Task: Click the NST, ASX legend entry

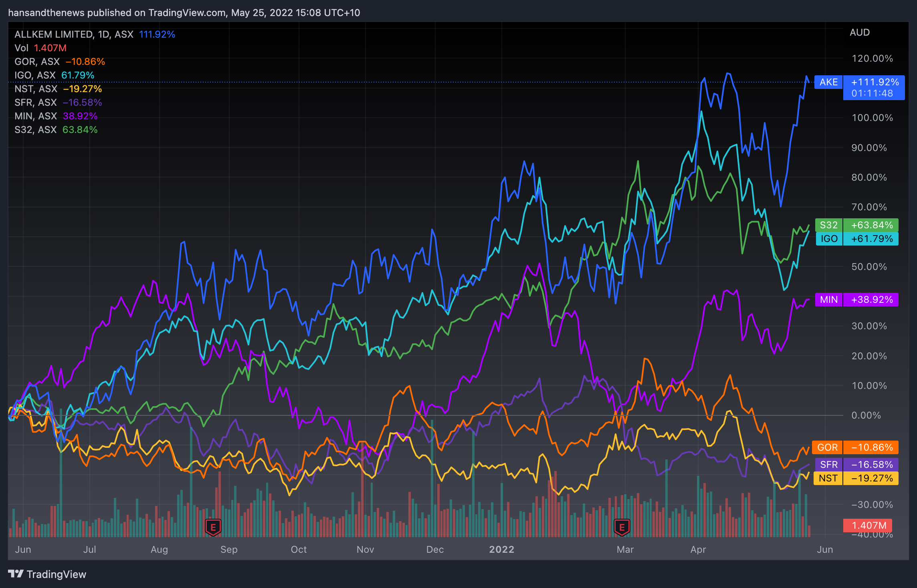Action: coord(58,89)
